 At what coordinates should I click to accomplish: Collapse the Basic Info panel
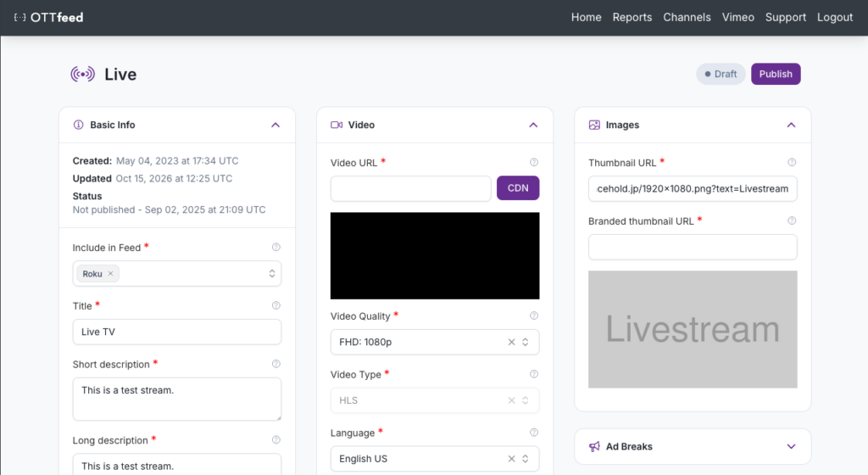[x=275, y=126]
